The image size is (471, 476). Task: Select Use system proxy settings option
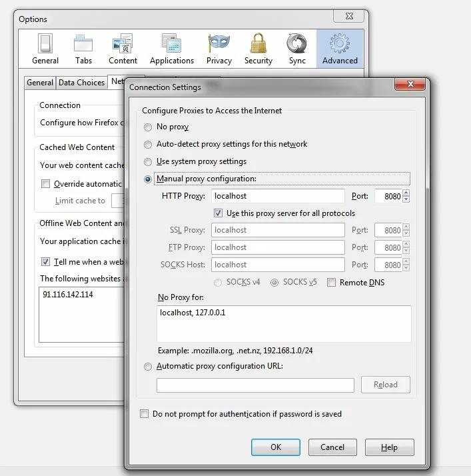[148, 162]
